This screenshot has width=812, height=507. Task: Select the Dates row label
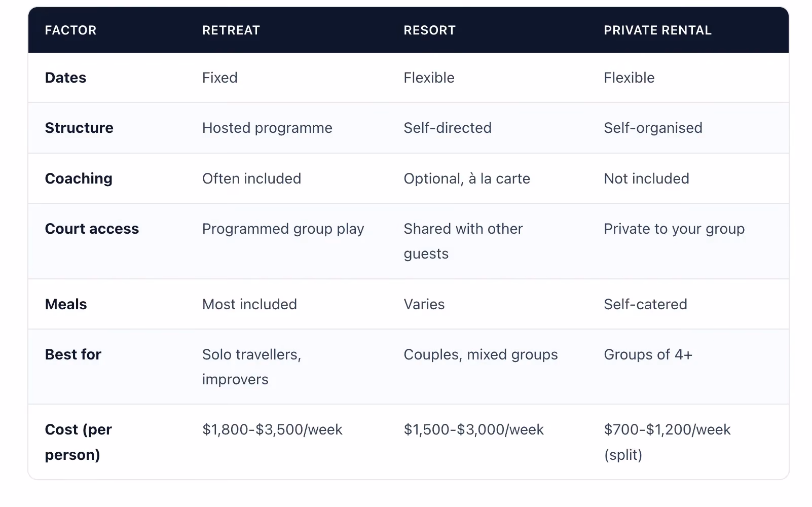[65, 78]
